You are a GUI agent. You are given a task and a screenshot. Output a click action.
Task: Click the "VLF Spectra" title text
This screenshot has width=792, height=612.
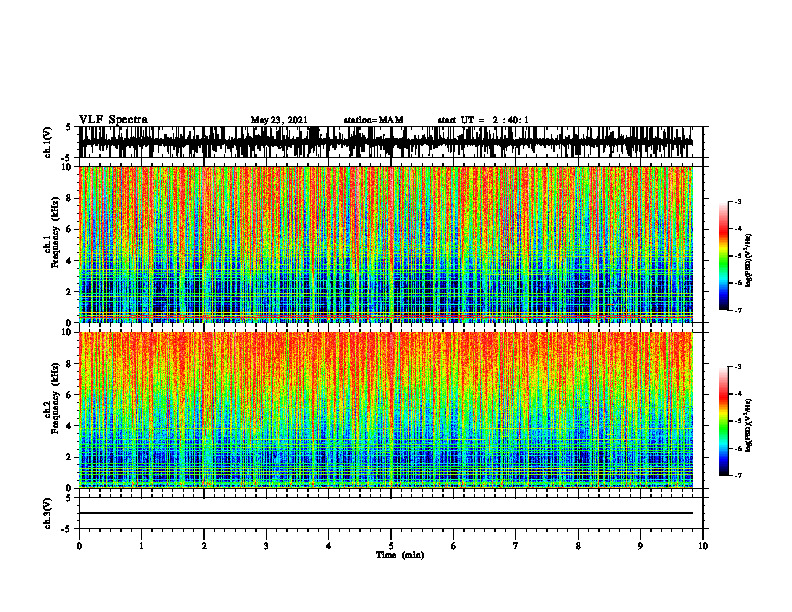[x=113, y=120]
